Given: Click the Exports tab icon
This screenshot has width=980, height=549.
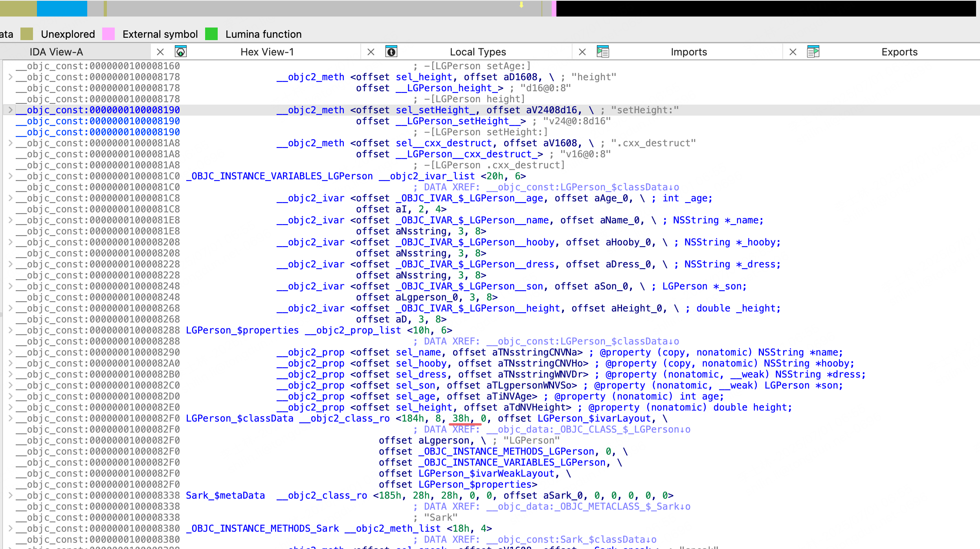Looking at the screenshot, I should click(x=813, y=52).
